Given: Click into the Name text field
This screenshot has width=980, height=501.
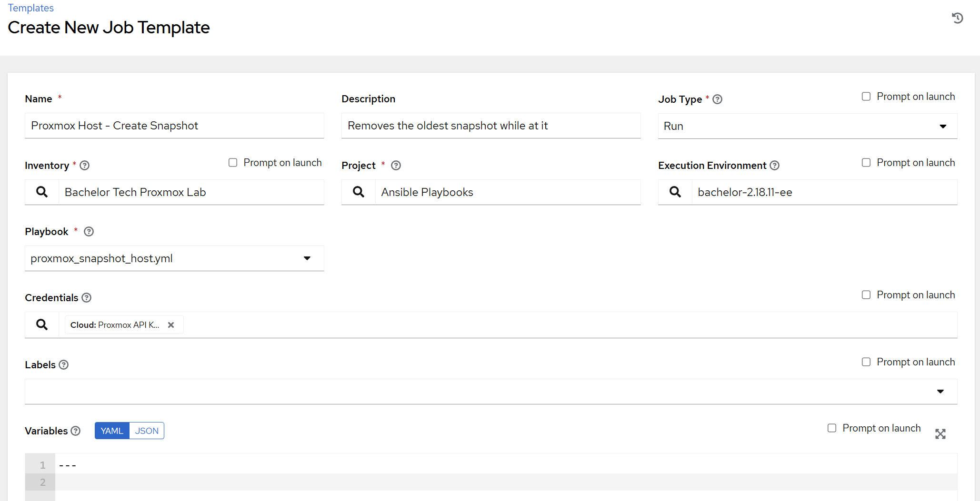Looking at the screenshot, I should (174, 126).
